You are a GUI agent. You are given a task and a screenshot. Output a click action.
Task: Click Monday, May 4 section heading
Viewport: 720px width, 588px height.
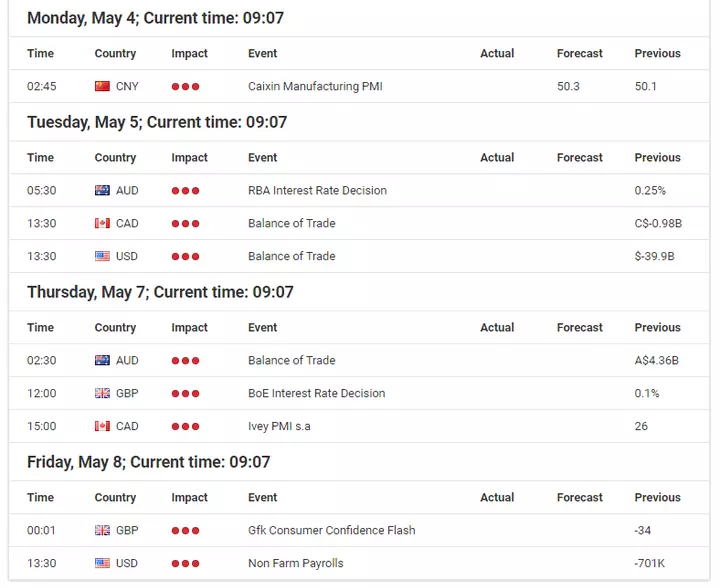155,18
